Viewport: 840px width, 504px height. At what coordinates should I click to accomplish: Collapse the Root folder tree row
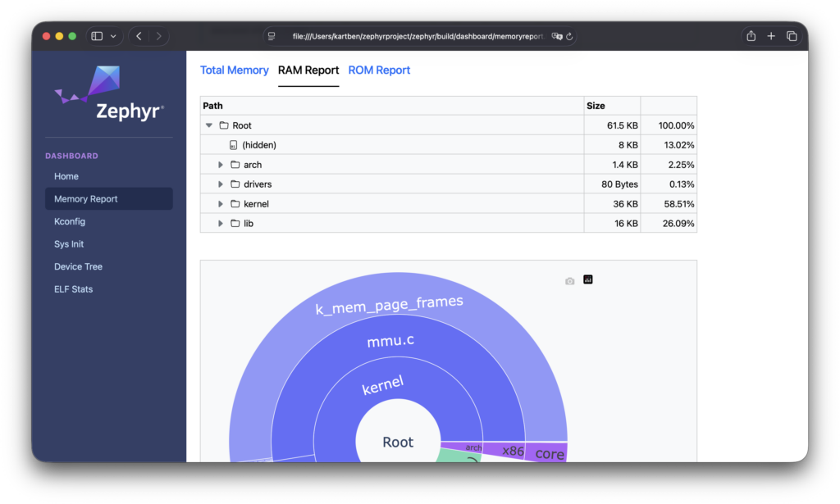coord(210,125)
